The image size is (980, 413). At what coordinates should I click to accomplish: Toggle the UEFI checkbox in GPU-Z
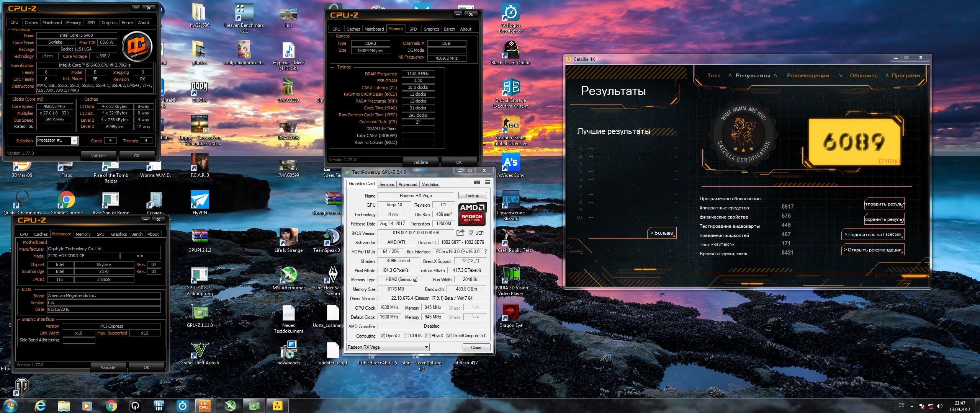point(471,233)
